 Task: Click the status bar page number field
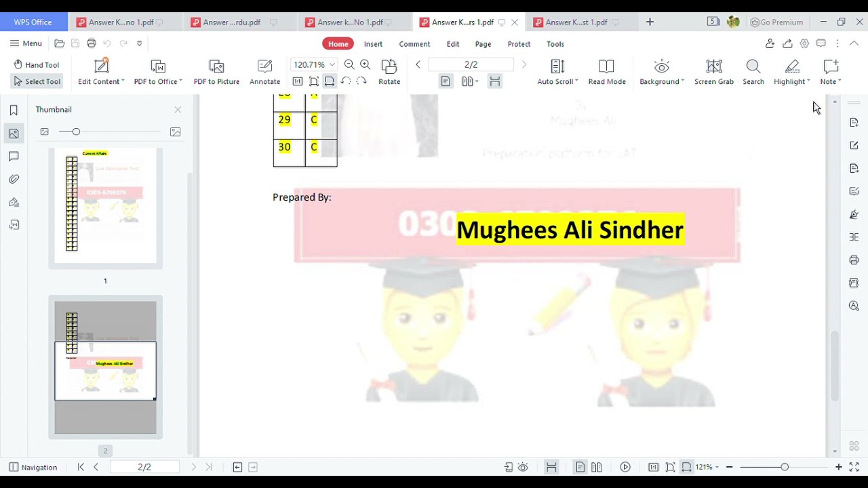tap(144, 467)
